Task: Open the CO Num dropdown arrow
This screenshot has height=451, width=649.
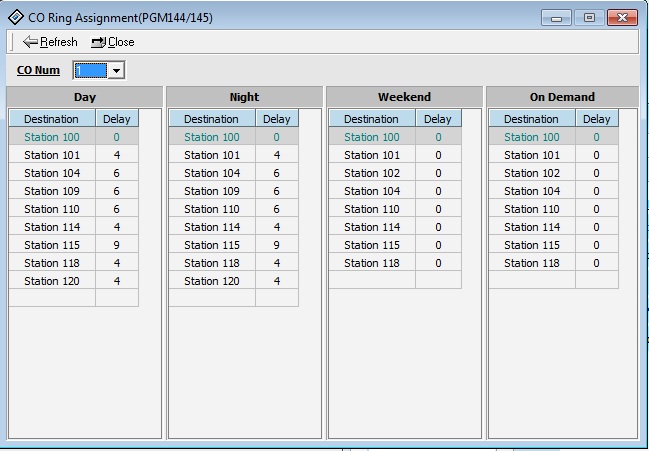Action: [x=116, y=71]
